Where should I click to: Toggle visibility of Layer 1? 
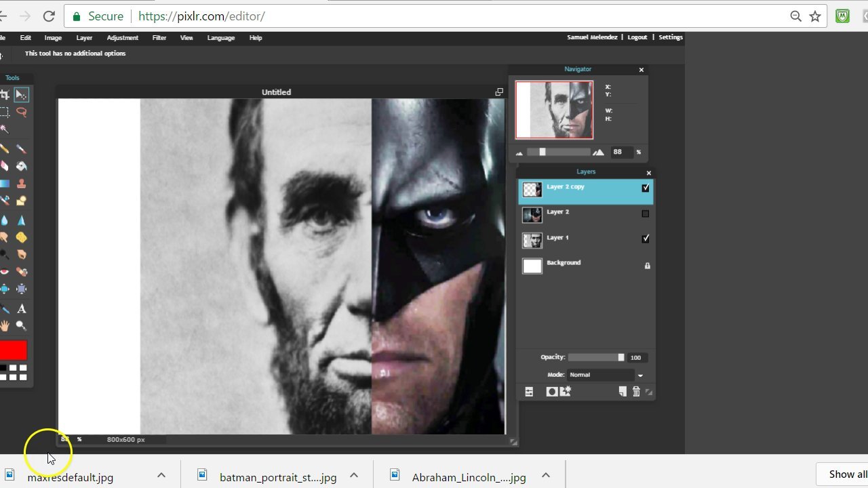pyautogui.click(x=645, y=239)
